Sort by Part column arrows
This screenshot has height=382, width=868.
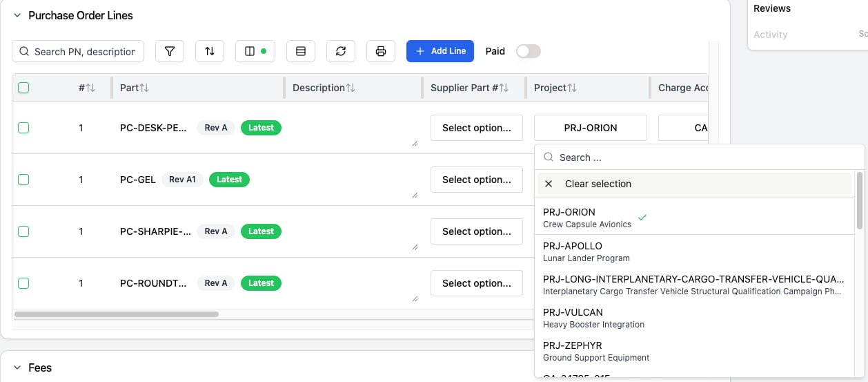pyautogui.click(x=144, y=88)
